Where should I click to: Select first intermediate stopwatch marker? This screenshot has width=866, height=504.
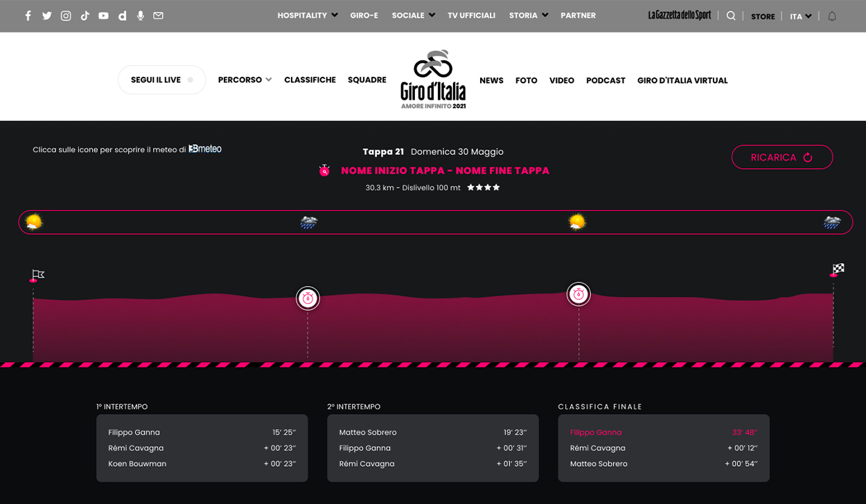tap(308, 298)
